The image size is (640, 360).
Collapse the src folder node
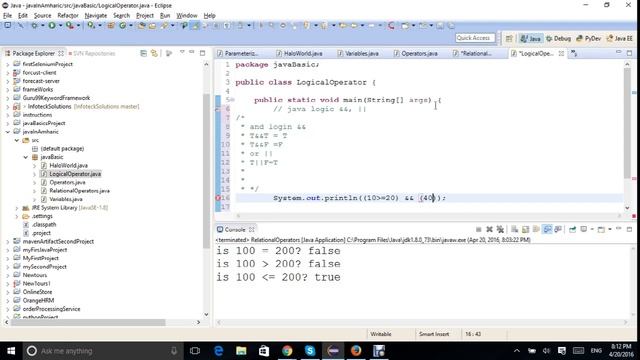(x=16, y=140)
